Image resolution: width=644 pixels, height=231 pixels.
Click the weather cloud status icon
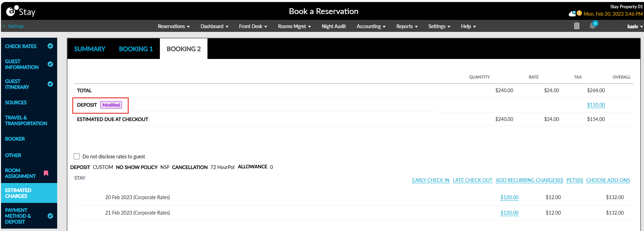pos(572,13)
